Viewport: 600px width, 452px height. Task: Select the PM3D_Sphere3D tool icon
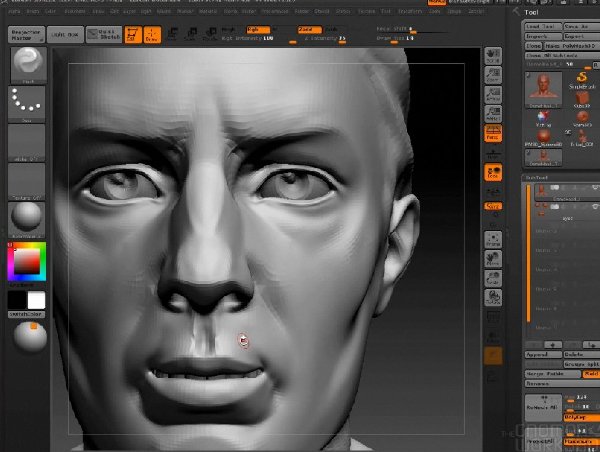point(543,138)
